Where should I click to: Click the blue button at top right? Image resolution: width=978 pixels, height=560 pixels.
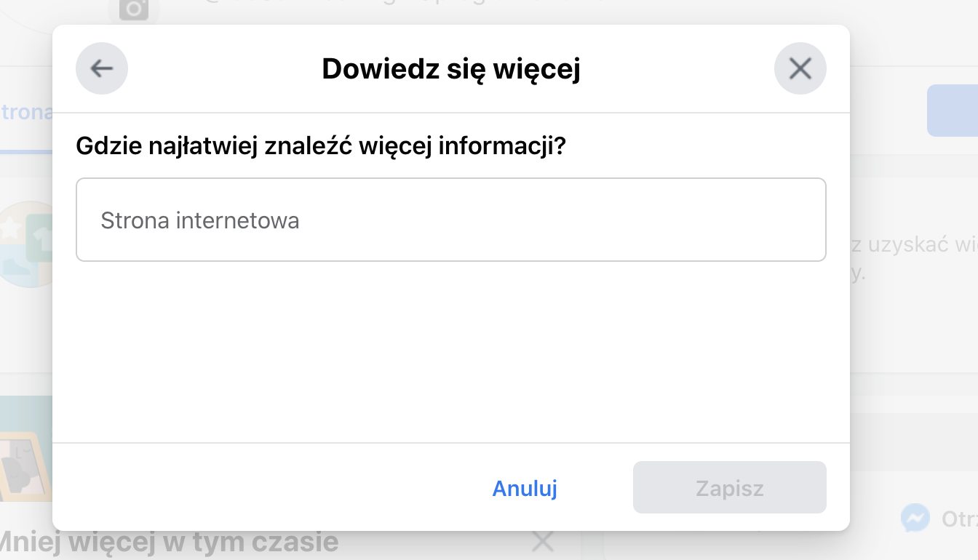point(953,111)
